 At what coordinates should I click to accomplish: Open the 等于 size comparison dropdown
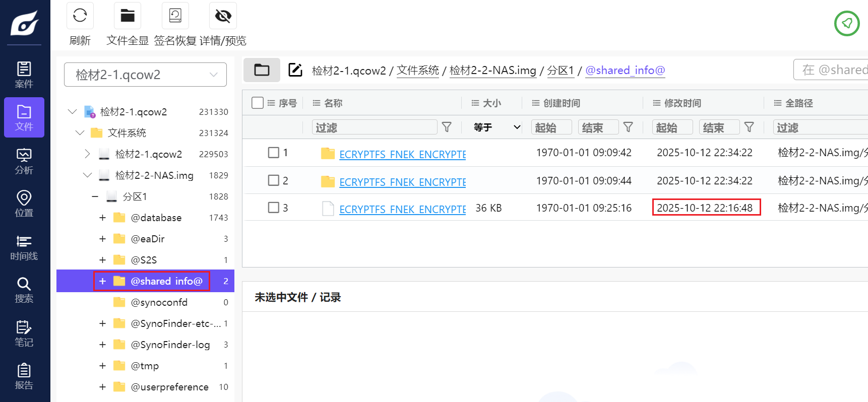pyautogui.click(x=496, y=127)
